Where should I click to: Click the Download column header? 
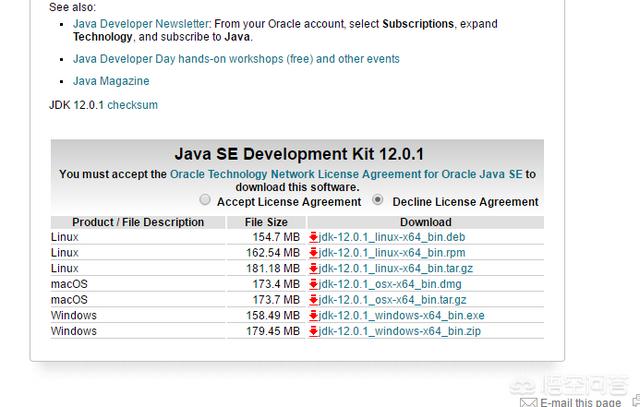[426, 222]
